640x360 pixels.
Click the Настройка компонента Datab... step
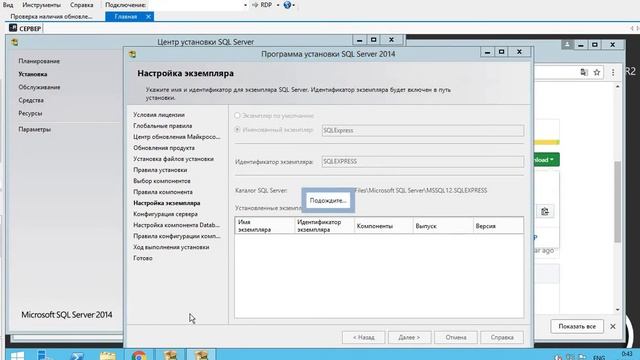pyautogui.click(x=176, y=225)
